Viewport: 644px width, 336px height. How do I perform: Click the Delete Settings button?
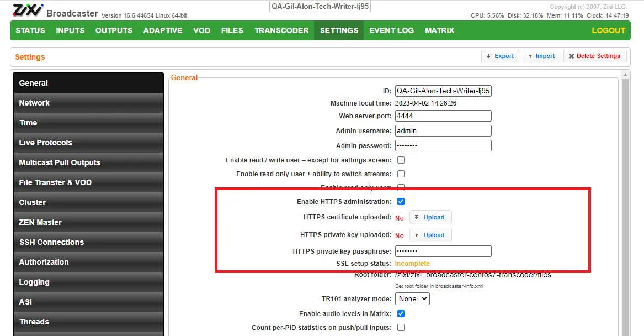tap(595, 56)
